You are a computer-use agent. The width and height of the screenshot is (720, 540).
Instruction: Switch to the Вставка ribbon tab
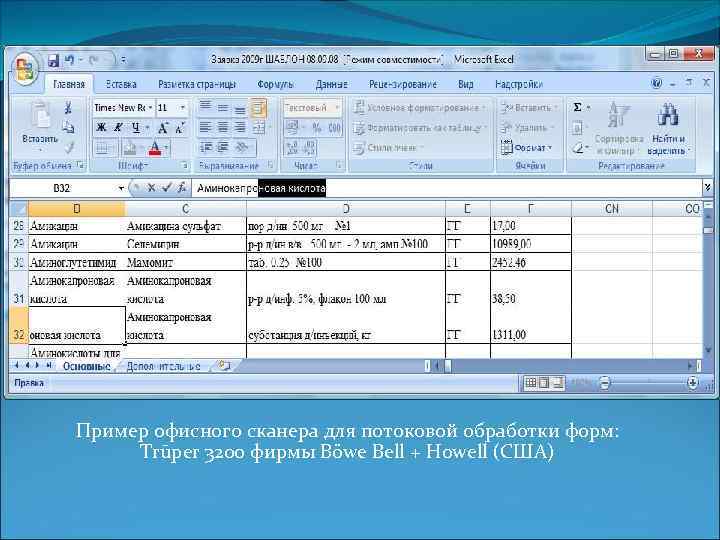(x=121, y=84)
